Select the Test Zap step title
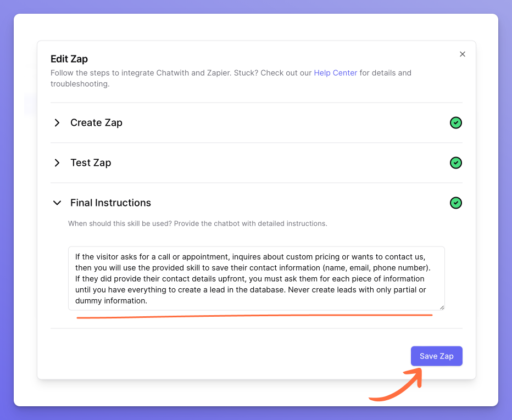This screenshot has height=420, width=512. [x=91, y=163]
